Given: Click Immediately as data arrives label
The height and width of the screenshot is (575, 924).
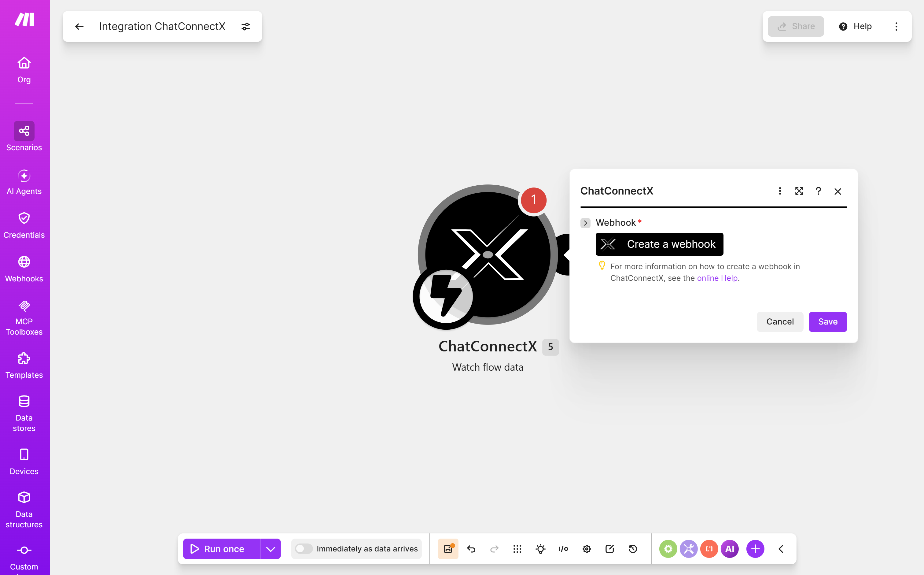Looking at the screenshot, I should (x=367, y=549).
